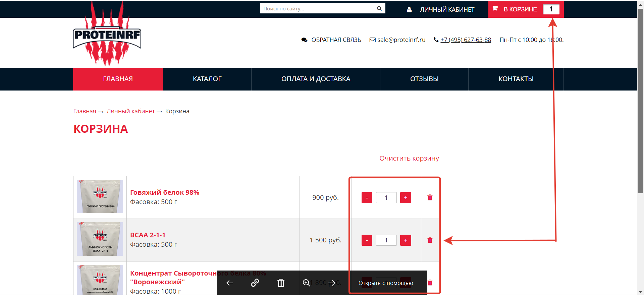Screen dimensions: 644x295
Task: Open the ОТЗЫВЫ menu item
Action: point(424,79)
